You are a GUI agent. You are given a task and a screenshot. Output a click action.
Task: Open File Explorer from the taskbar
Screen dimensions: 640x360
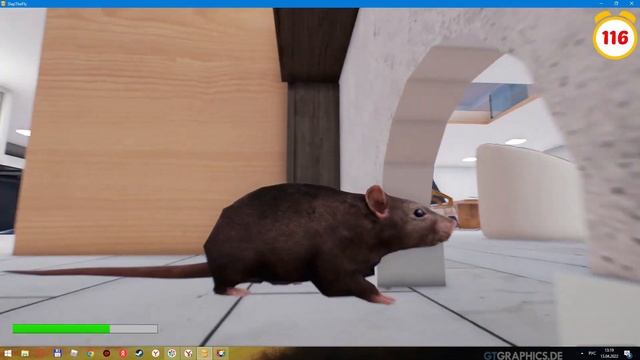pos(25,353)
